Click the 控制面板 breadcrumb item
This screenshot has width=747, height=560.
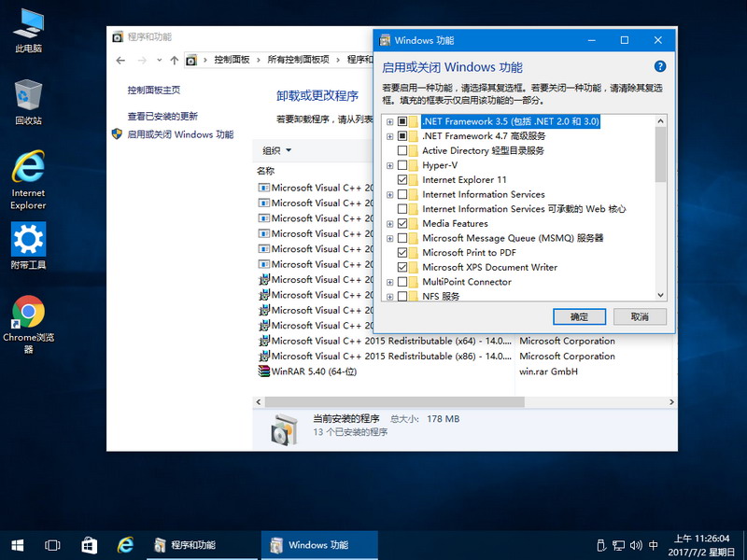point(232,60)
